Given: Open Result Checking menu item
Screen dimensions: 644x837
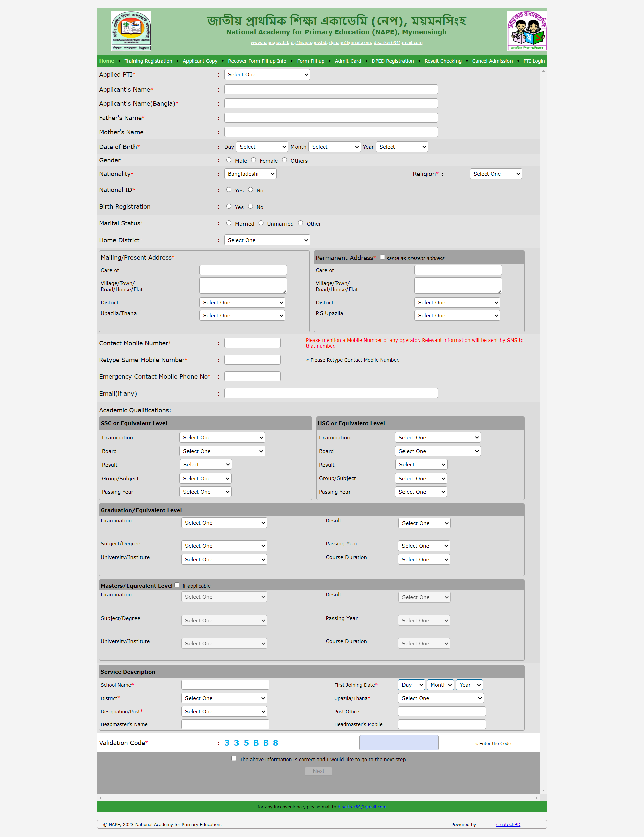Looking at the screenshot, I should tap(442, 61).
